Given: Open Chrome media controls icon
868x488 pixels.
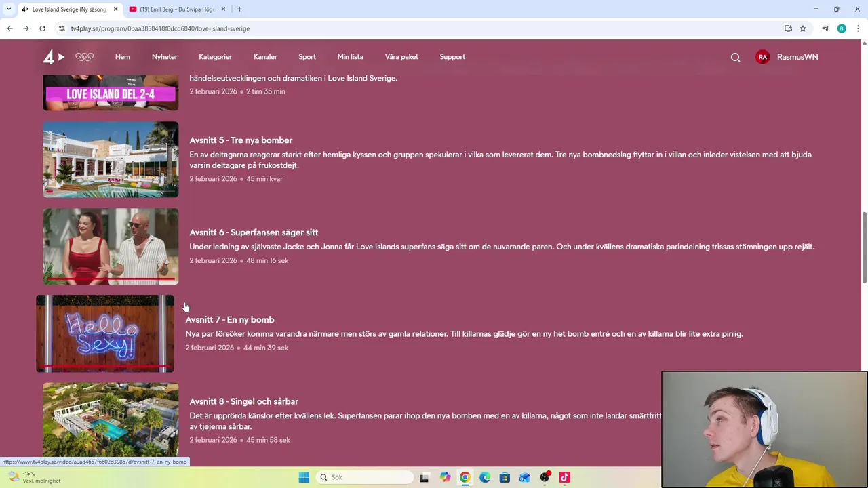Looking at the screenshot, I should coord(825,28).
